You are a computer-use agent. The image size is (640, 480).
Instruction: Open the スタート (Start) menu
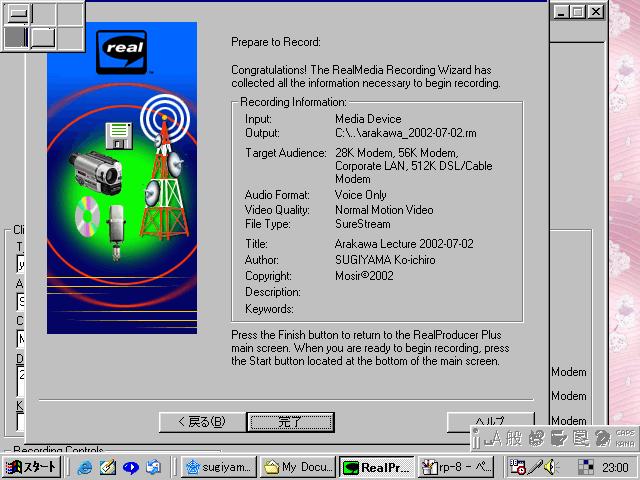(31, 467)
